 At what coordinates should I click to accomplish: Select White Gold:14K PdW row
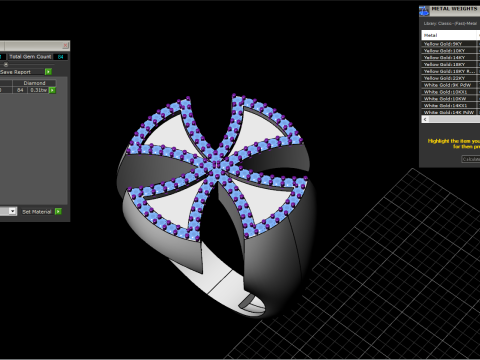pos(449,112)
